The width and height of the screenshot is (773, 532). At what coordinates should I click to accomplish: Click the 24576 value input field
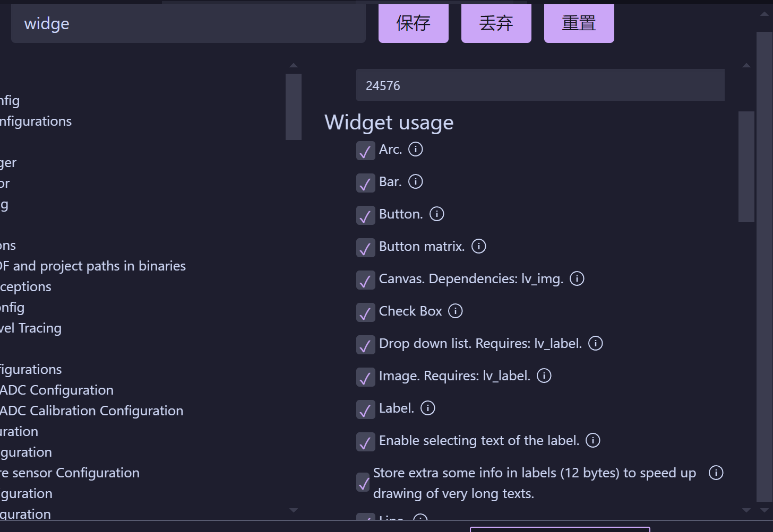click(540, 85)
